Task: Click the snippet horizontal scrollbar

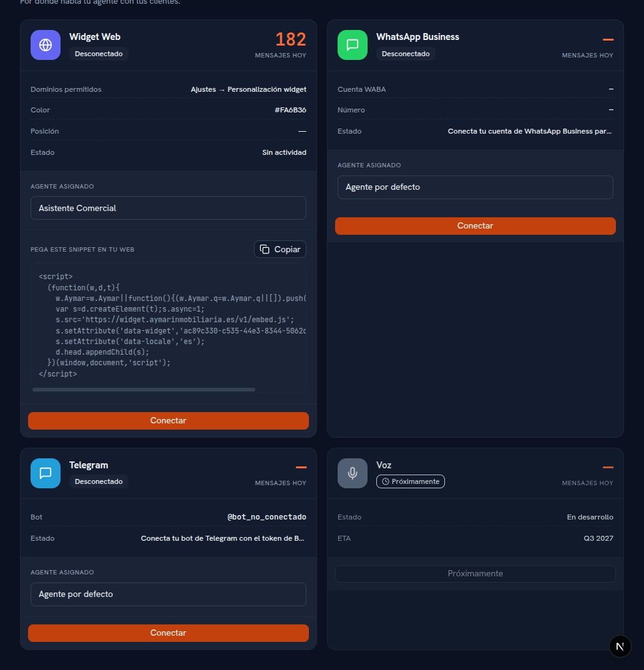Action: point(144,390)
